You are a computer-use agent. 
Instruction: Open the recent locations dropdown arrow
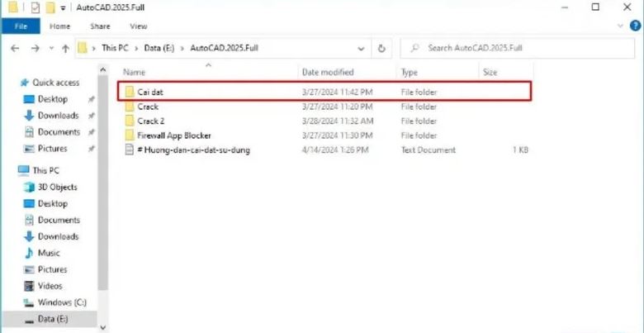click(x=51, y=48)
